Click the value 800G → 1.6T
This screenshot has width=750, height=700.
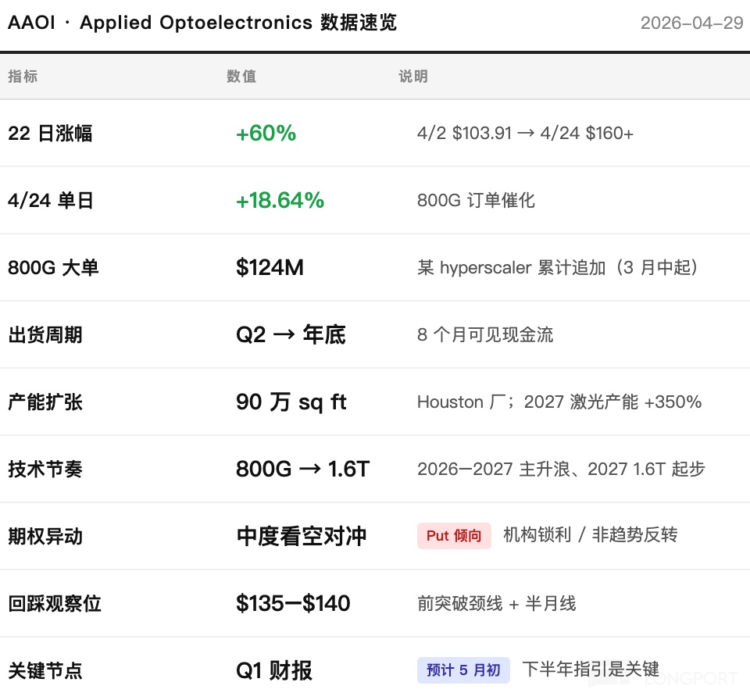click(x=303, y=469)
